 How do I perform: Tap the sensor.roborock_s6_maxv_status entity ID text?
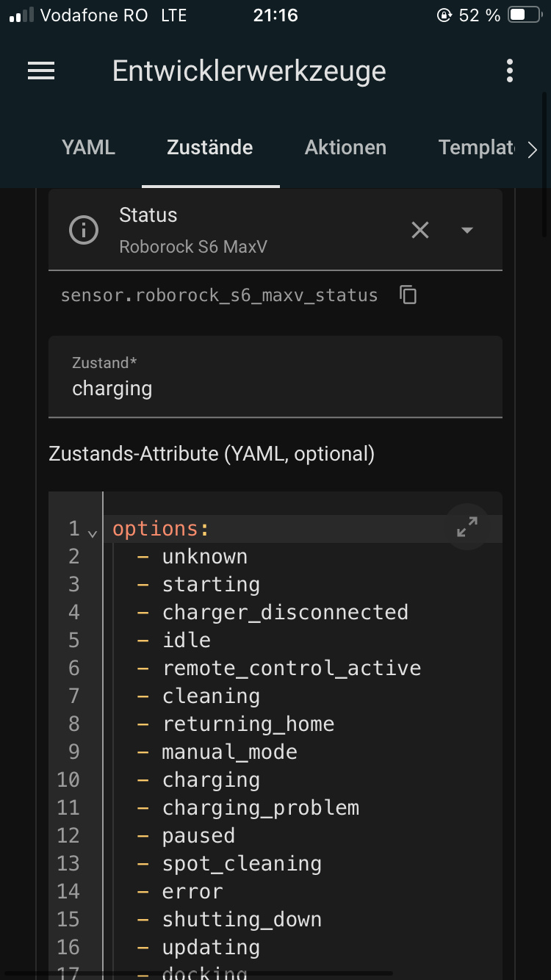(219, 295)
